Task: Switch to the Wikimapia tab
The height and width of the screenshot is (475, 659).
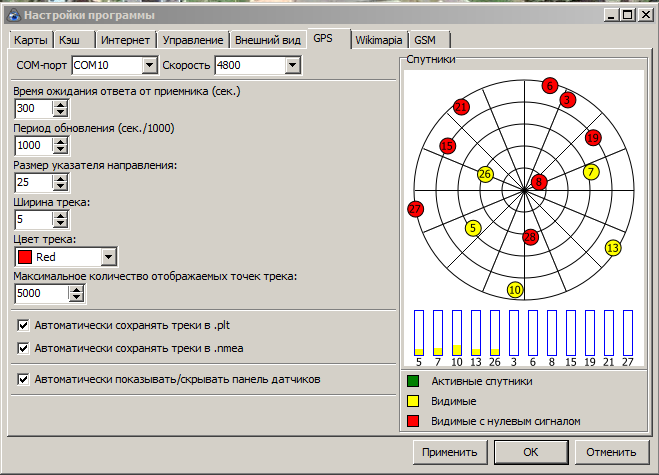Action: point(380,40)
